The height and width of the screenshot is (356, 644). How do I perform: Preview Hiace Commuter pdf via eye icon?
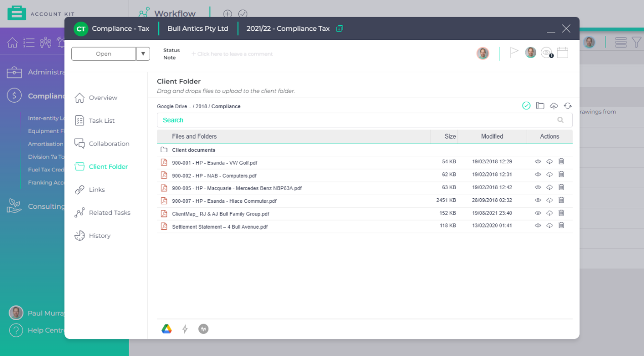point(538,200)
